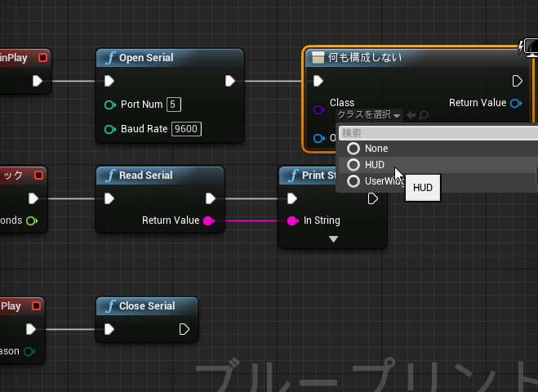The width and height of the screenshot is (538, 392).
Task: Click Print String output execution pin
Action: tap(372, 198)
